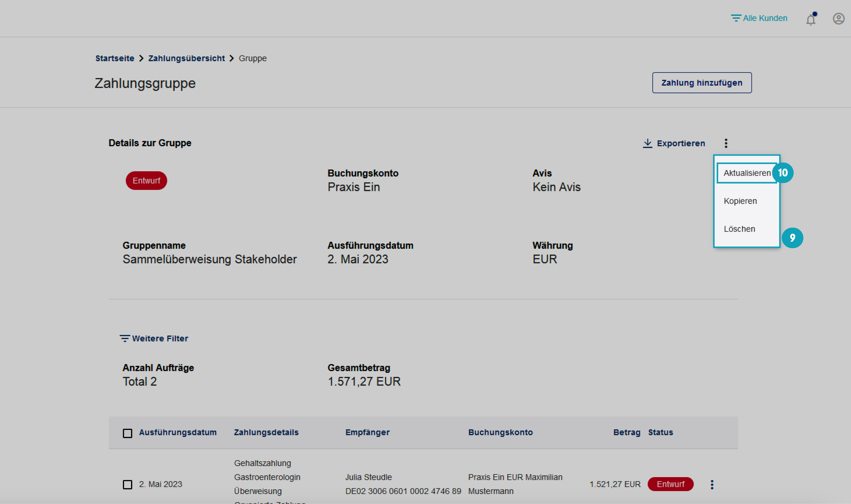This screenshot has height=504, width=851.
Task: Click the Weitere Filter icon
Action: (125, 338)
